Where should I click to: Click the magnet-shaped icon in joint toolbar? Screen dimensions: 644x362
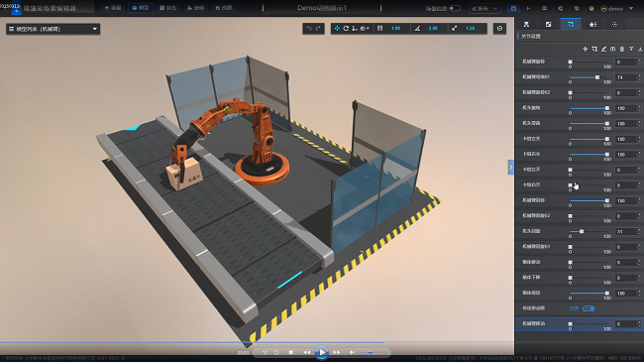point(612,49)
